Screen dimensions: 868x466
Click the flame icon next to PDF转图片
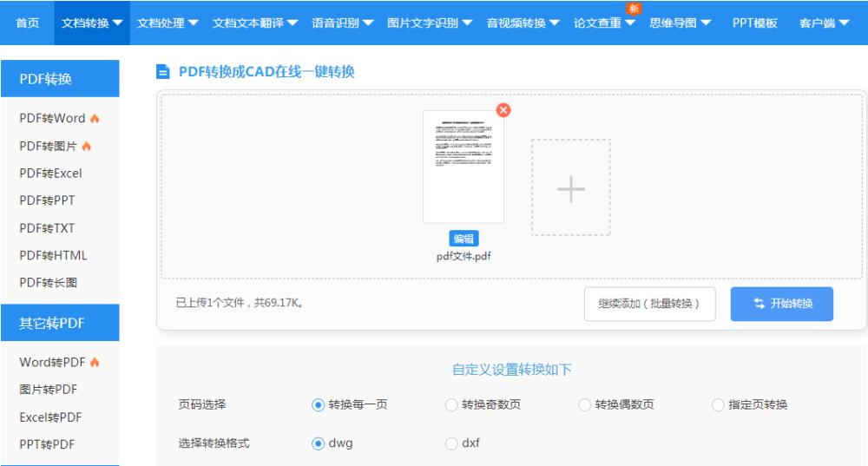point(86,146)
